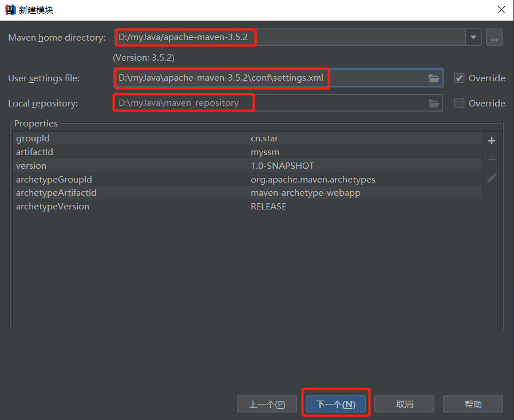Viewport: 514px width, 420px height.
Task: Click the 取消 cancel button
Action: coord(404,403)
